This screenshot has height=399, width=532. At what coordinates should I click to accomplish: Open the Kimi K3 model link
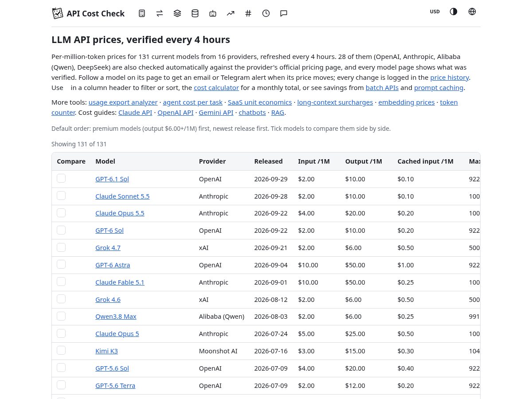point(106,351)
